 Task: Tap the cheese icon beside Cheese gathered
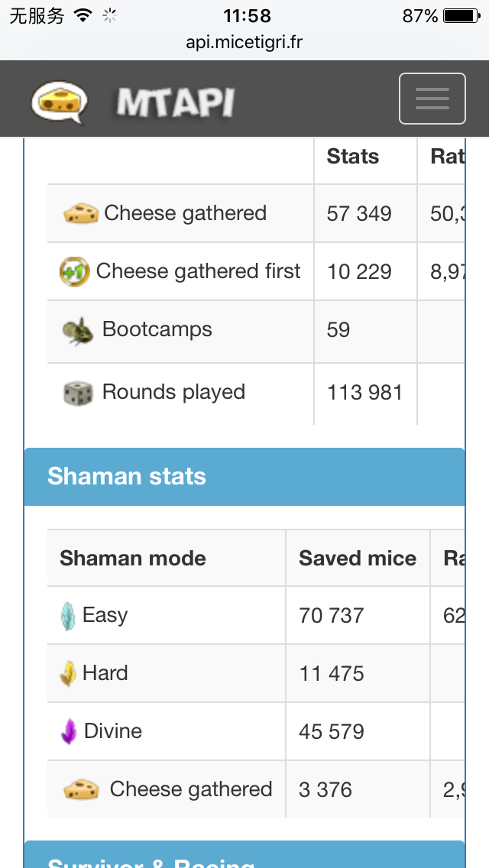[80, 213]
